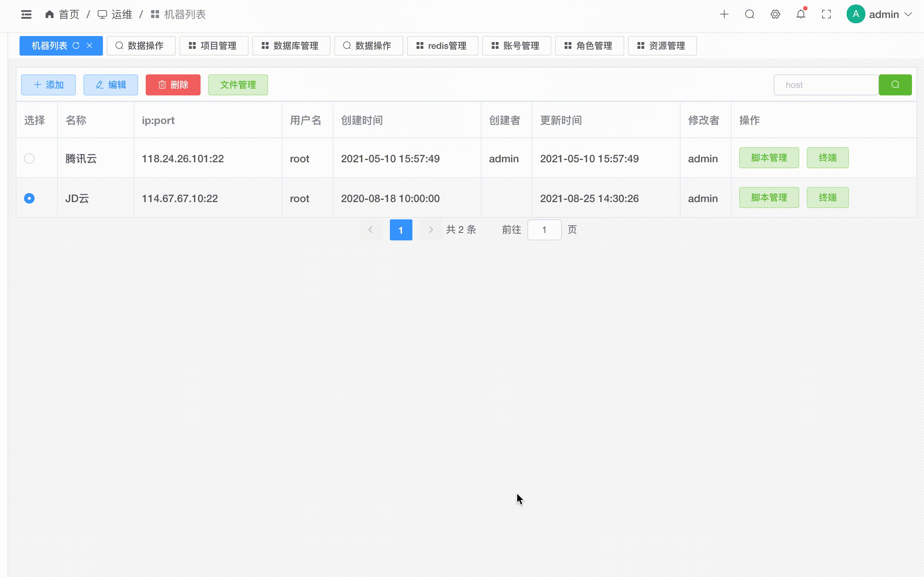Open quick add via the plus icon
Screen dimensions: 924x577
point(725,14)
